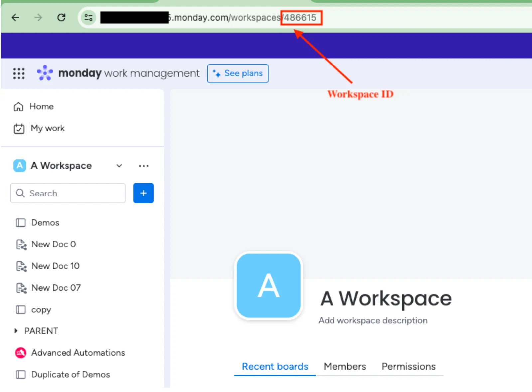Expand the PARENT folder triangle
Image resolution: width=532 pixels, height=392 pixels.
16,331
